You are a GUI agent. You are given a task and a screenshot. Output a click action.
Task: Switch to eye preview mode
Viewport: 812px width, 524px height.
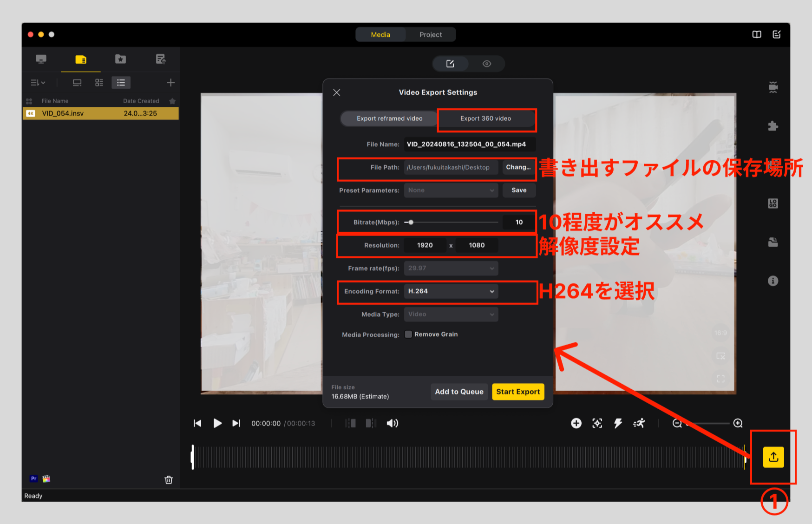pos(486,64)
